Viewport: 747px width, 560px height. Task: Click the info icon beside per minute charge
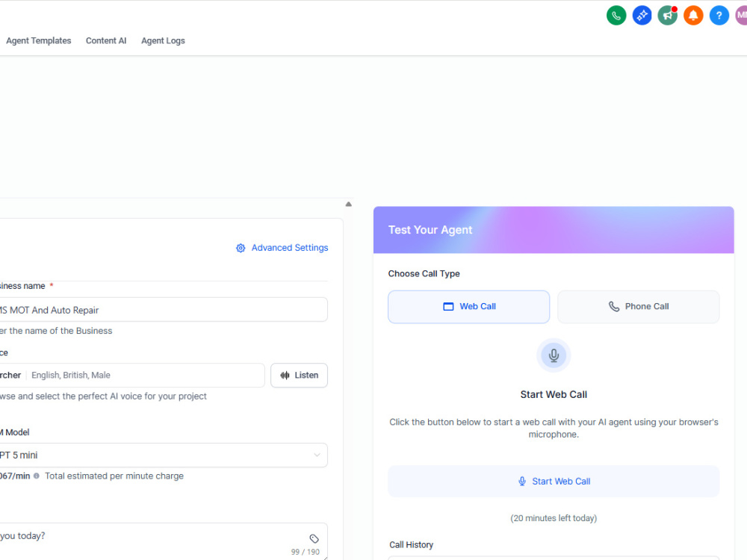click(36, 476)
